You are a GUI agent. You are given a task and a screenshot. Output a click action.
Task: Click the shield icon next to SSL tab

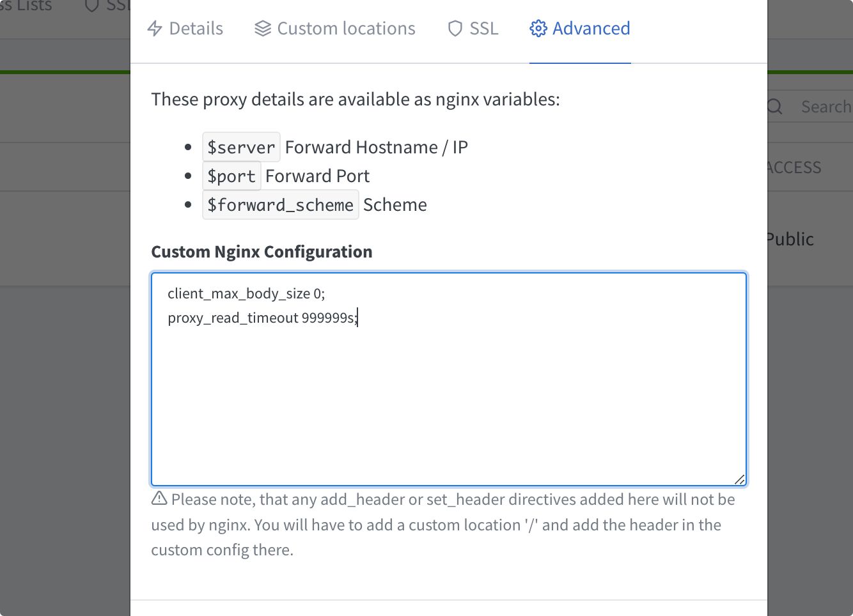click(455, 28)
